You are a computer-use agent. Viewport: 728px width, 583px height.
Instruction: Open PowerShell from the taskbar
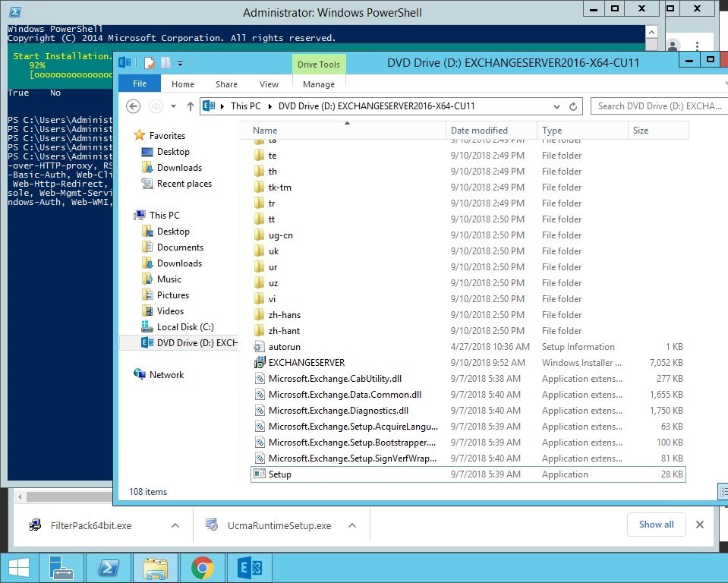point(109,567)
